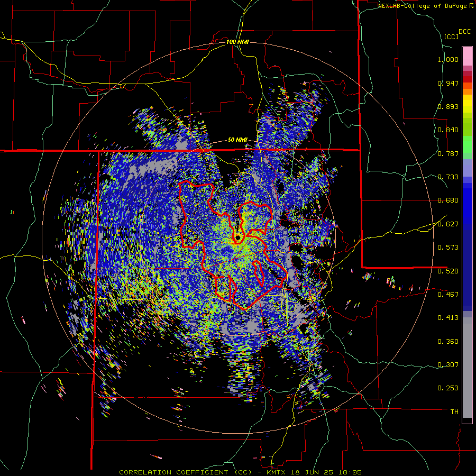The height and width of the screenshot is (476, 476).
Task: Click the 0.520 scale value
Action: pos(448,271)
